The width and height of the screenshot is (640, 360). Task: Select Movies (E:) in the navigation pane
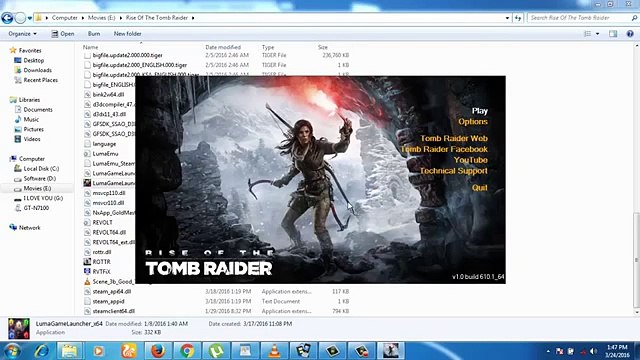coord(37,188)
